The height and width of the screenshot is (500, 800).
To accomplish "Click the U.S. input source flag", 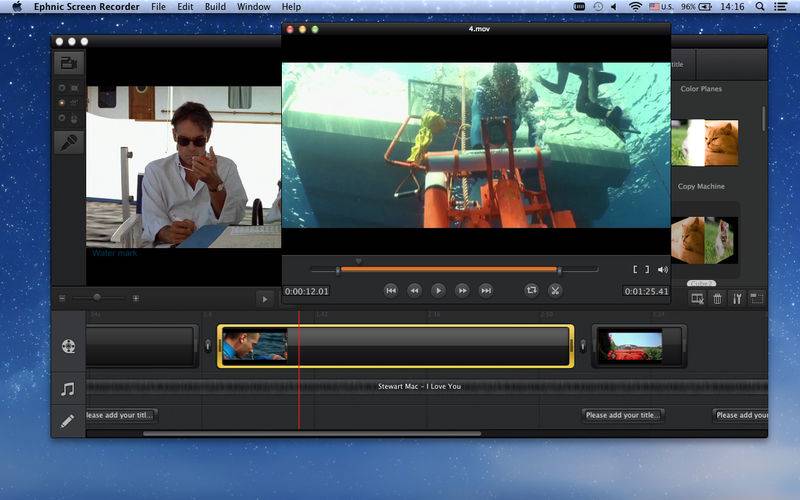I will [x=661, y=7].
